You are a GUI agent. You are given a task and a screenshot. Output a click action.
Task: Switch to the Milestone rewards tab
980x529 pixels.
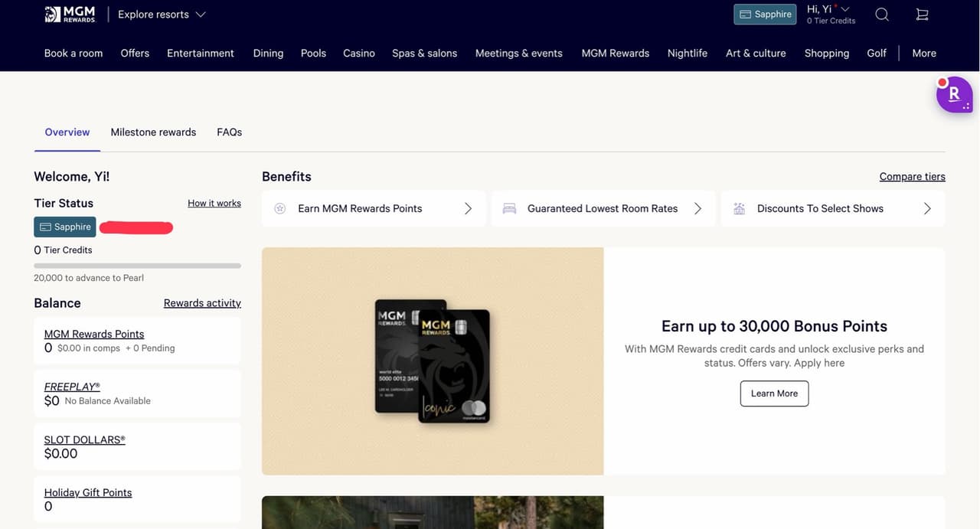click(x=153, y=132)
